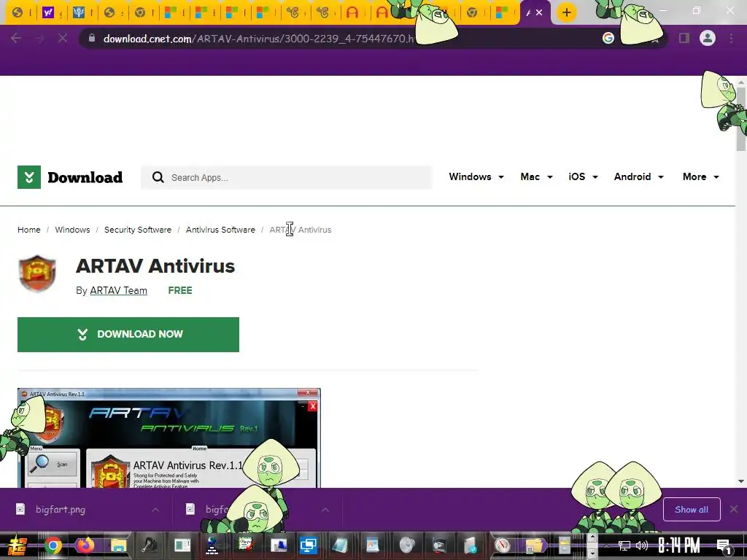The width and height of the screenshot is (747, 560).
Task: Click the Security Software breadcrumb
Action: 138,230
